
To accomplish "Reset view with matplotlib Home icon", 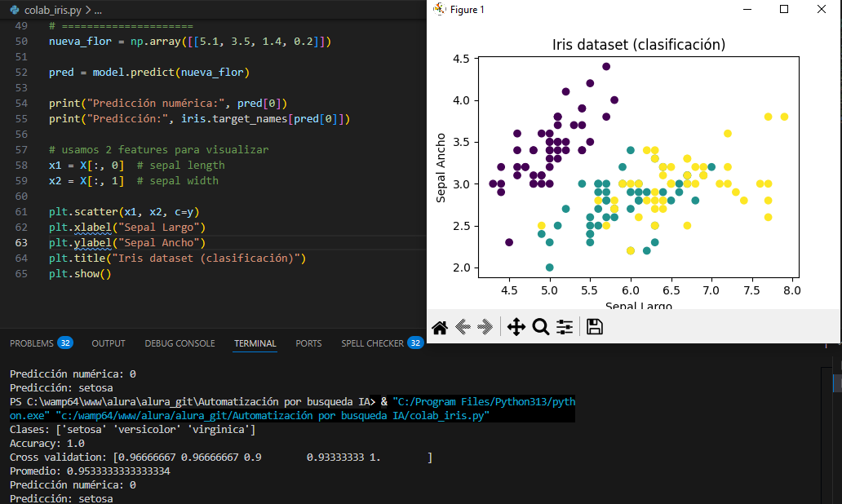I will pyautogui.click(x=439, y=327).
